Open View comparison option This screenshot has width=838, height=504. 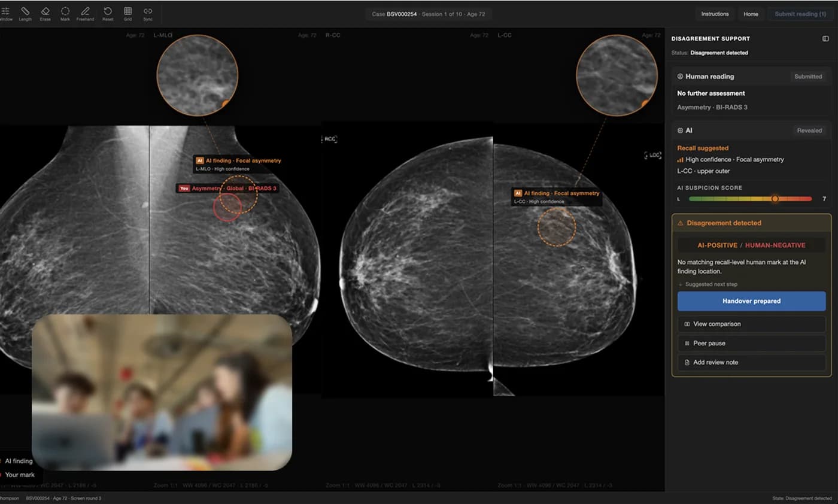[x=751, y=324]
